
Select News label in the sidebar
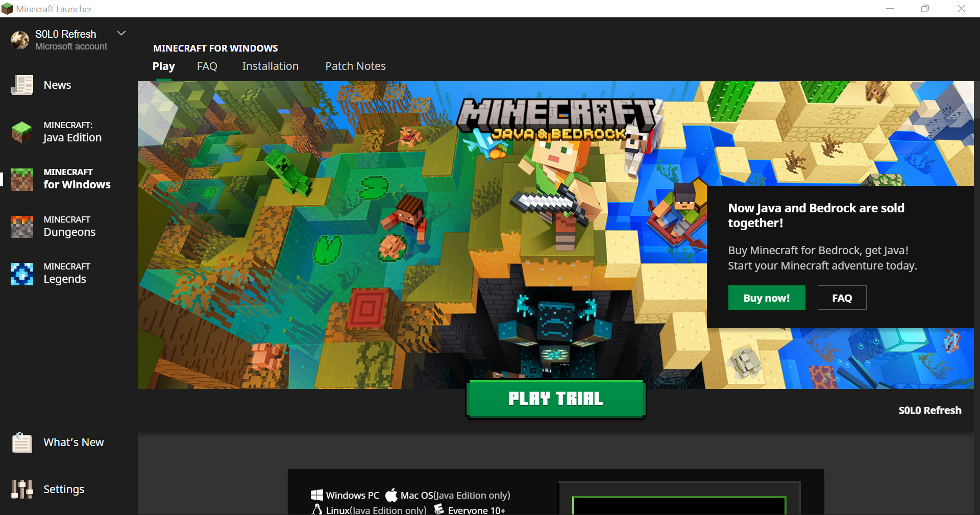58,85
